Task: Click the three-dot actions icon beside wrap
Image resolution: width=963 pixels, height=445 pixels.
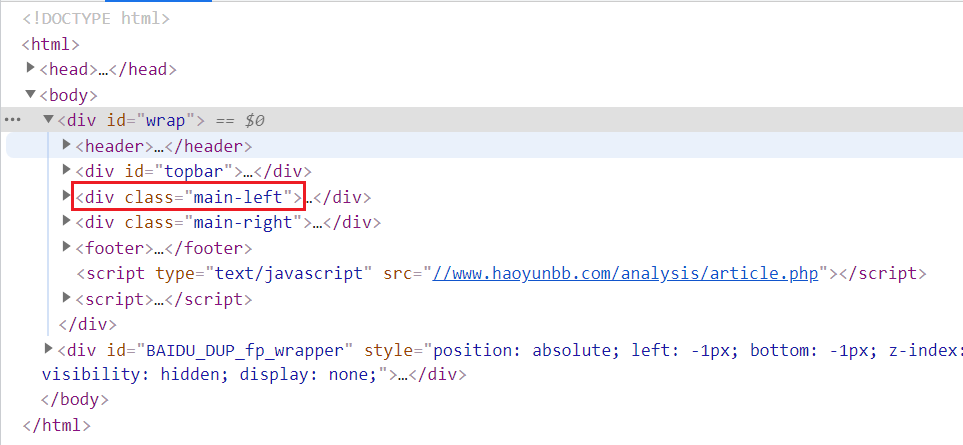Action: point(13,120)
